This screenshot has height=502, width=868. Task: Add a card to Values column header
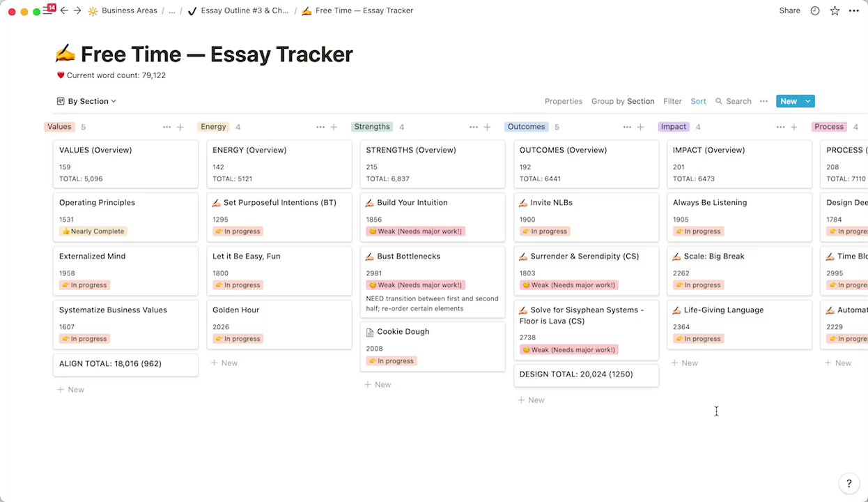180,127
